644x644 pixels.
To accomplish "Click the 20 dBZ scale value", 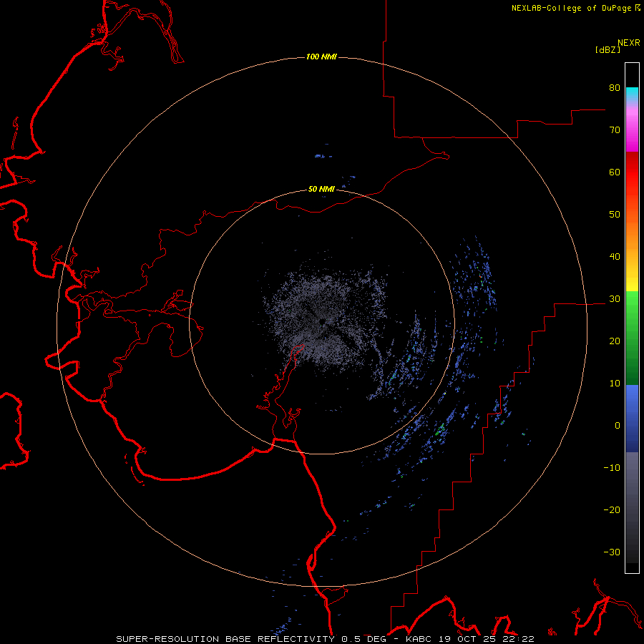I will click(615, 341).
